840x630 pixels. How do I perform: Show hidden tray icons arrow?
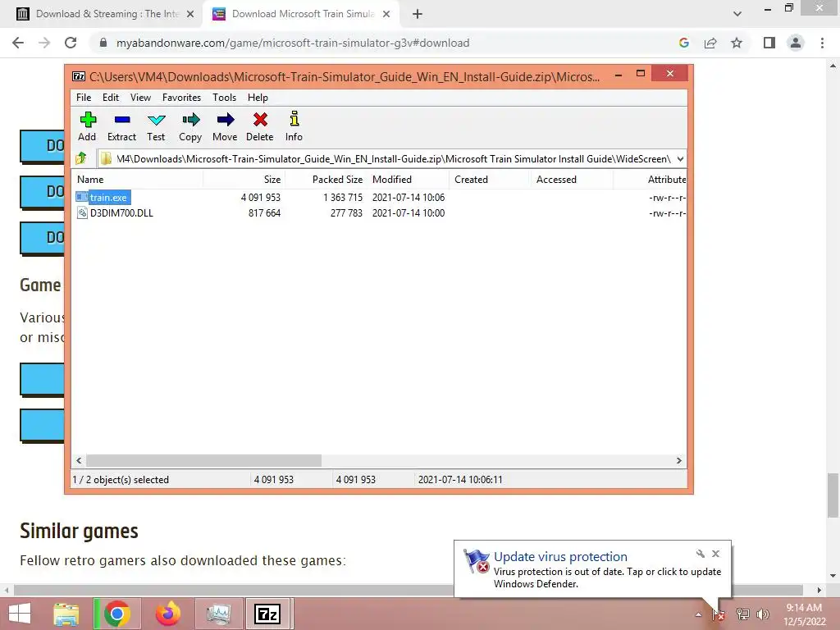click(x=698, y=614)
